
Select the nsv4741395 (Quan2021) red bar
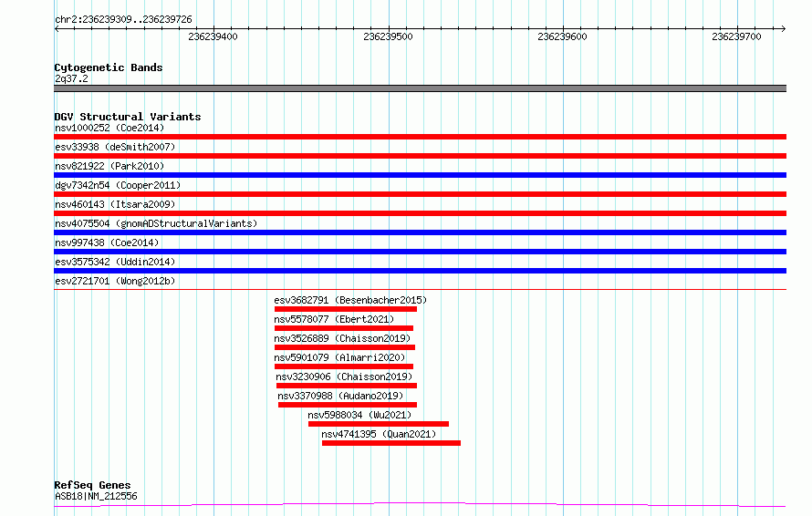[x=391, y=443]
